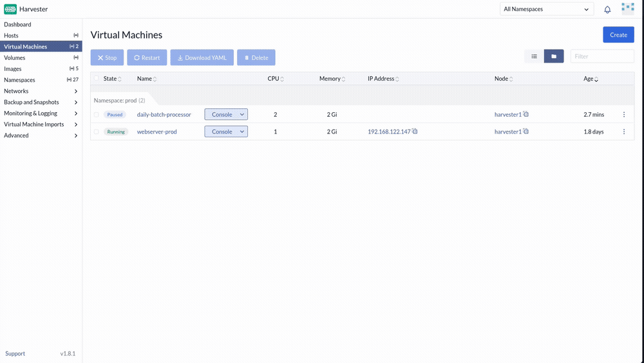Screen dimensions: 644x363
Task: Click the Restart button
Action: coord(147,57)
